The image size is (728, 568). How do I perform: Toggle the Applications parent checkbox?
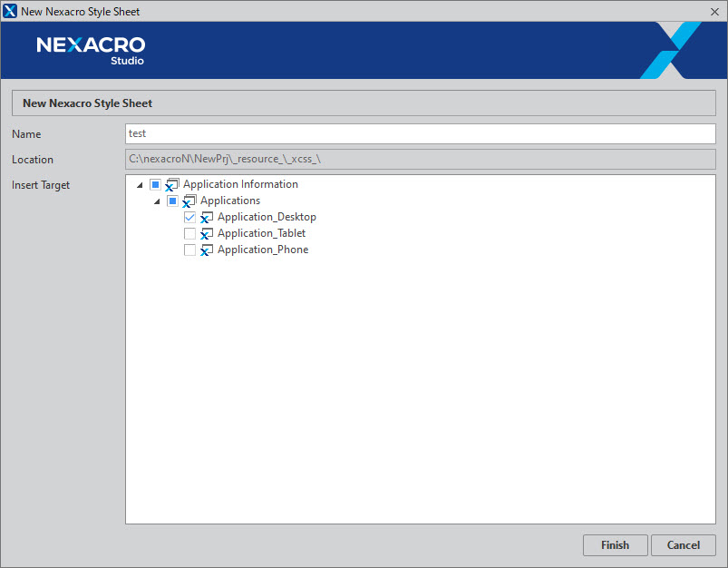click(172, 201)
